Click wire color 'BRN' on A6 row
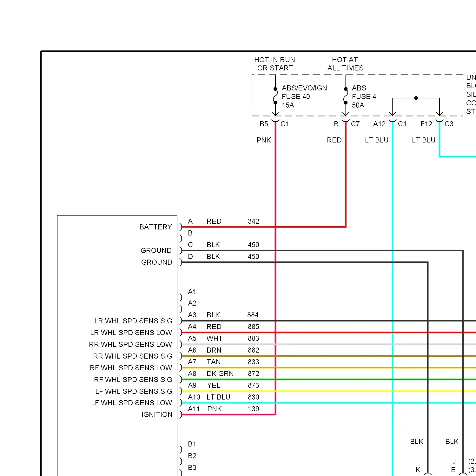The image size is (476, 476). pos(214,350)
